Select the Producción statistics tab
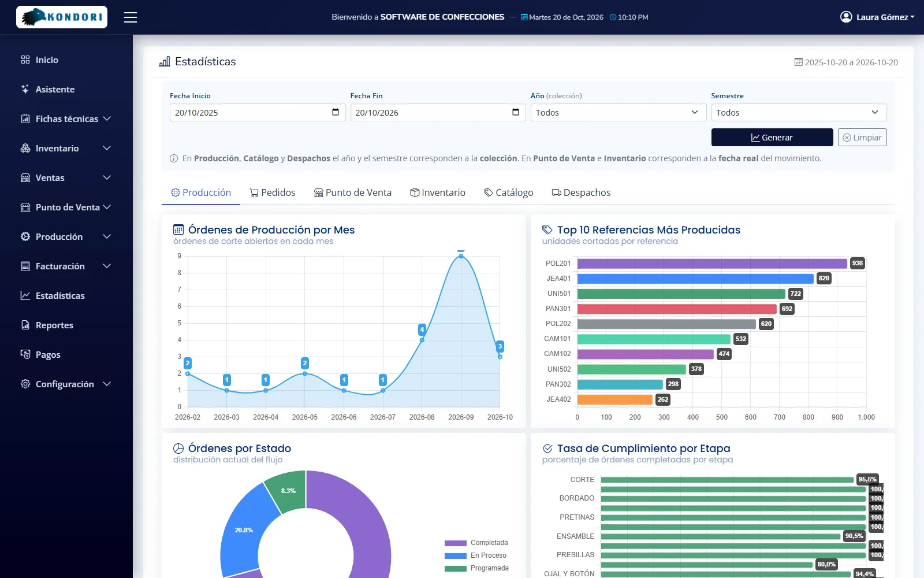924x578 pixels. 201,192
